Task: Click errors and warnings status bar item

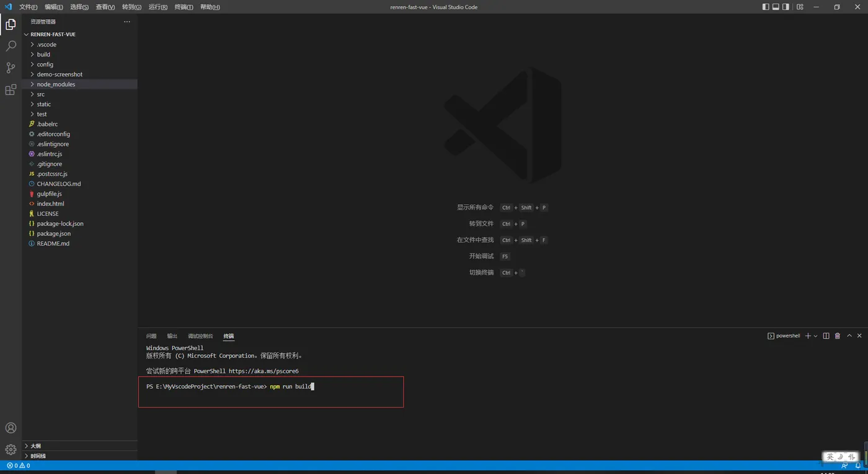Action: tap(18, 465)
